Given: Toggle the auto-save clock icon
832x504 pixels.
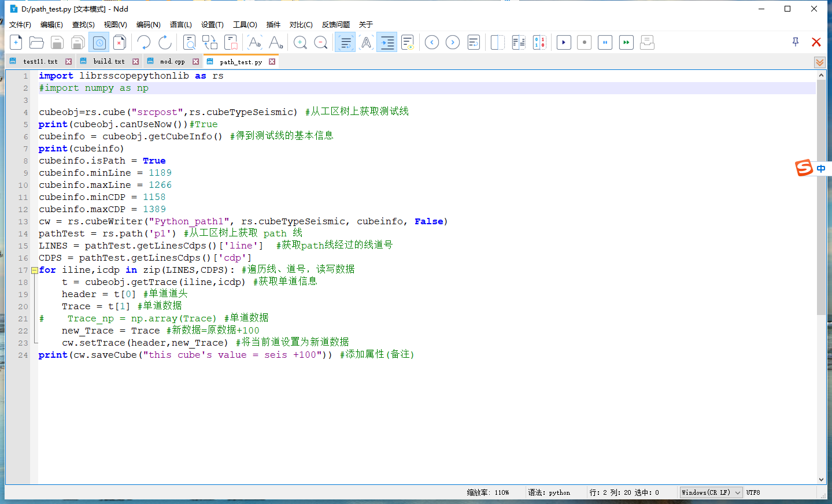Looking at the screenshot, I should (x=99, y=42).
